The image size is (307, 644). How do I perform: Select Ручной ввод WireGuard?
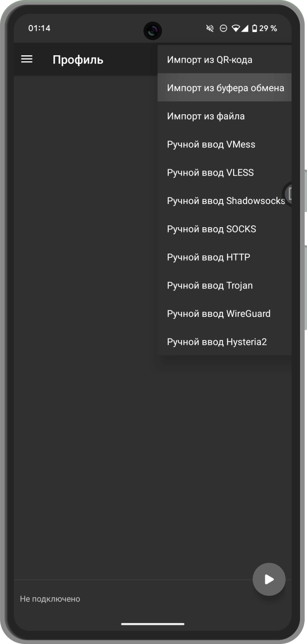point(224,314)
